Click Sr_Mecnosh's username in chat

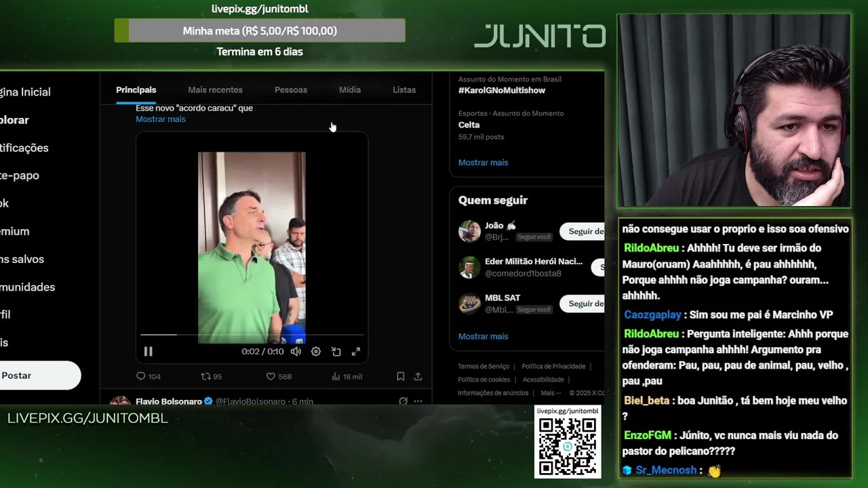pos(666,470)
